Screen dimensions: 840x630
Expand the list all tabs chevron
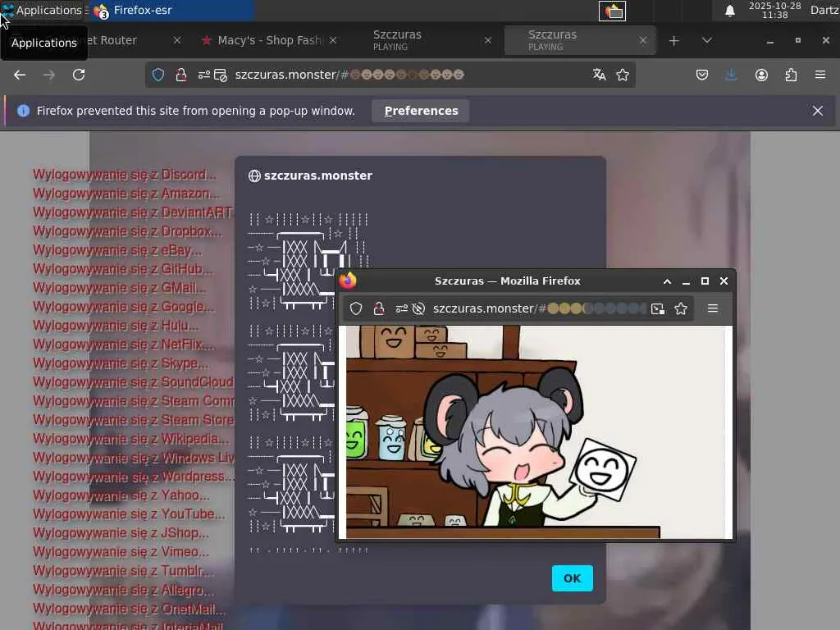click(x=706, y=41)
